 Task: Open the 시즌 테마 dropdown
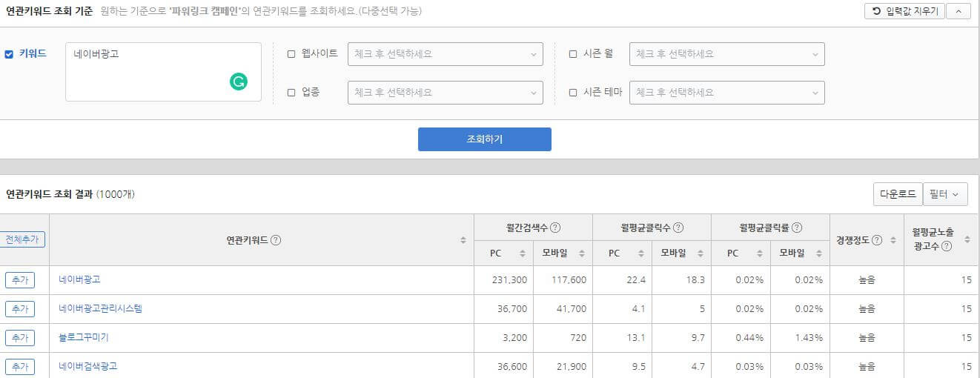click(x=727, y=93)
